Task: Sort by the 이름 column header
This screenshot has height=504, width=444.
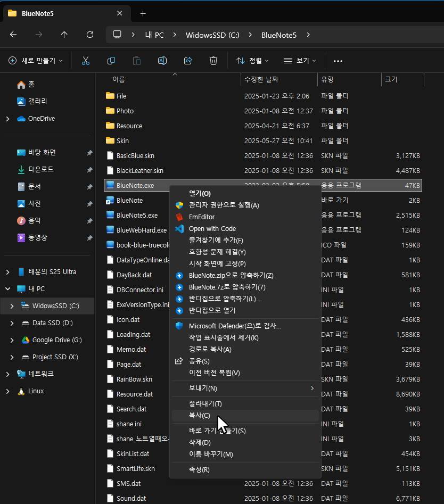Action: pos(119,79)
